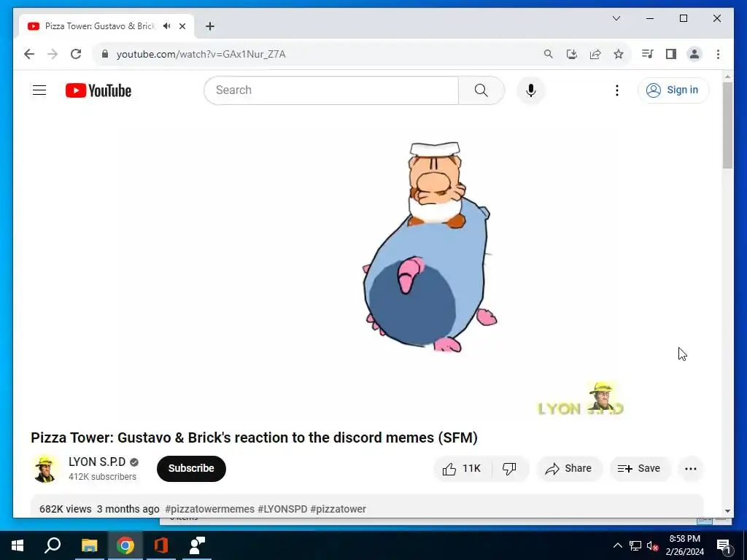Subscribe to LYON S.P.D
747x560 pixels.
click(x=191, y=469)
